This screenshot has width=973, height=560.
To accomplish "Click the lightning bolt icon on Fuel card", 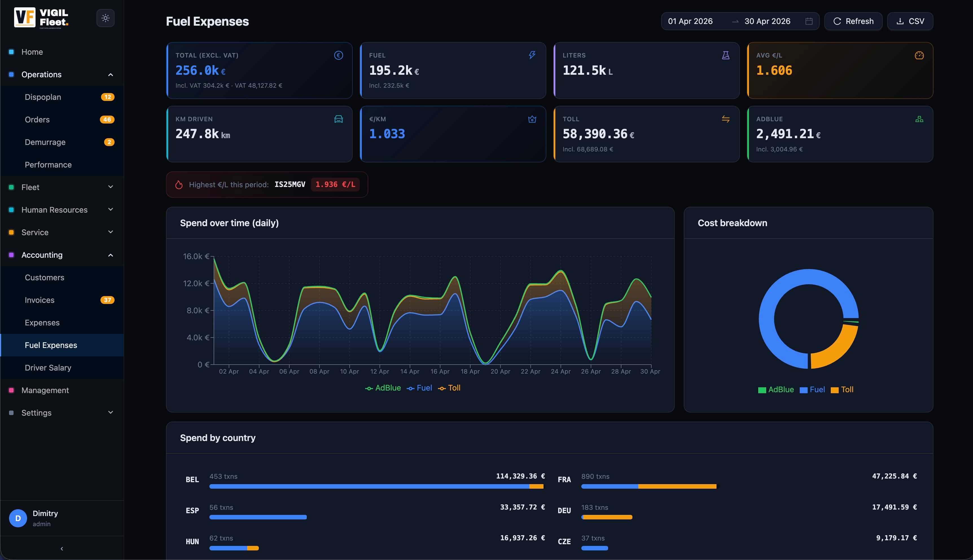I will (x=532, y=55).
